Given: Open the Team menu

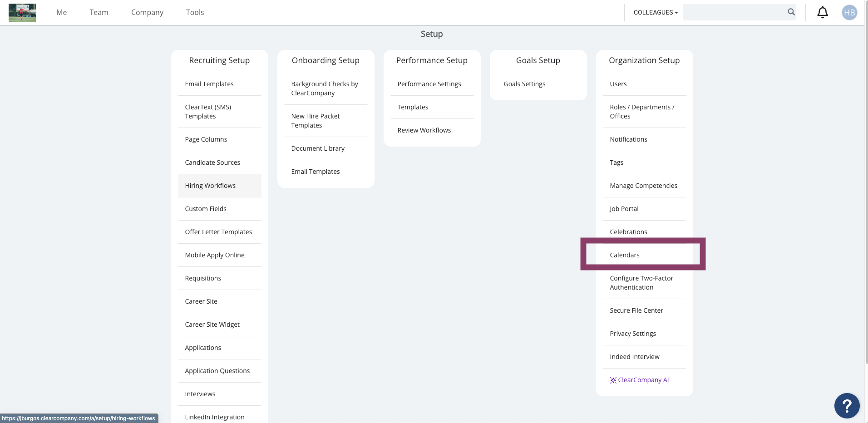Looking at the screenshot, I should 99,12.
